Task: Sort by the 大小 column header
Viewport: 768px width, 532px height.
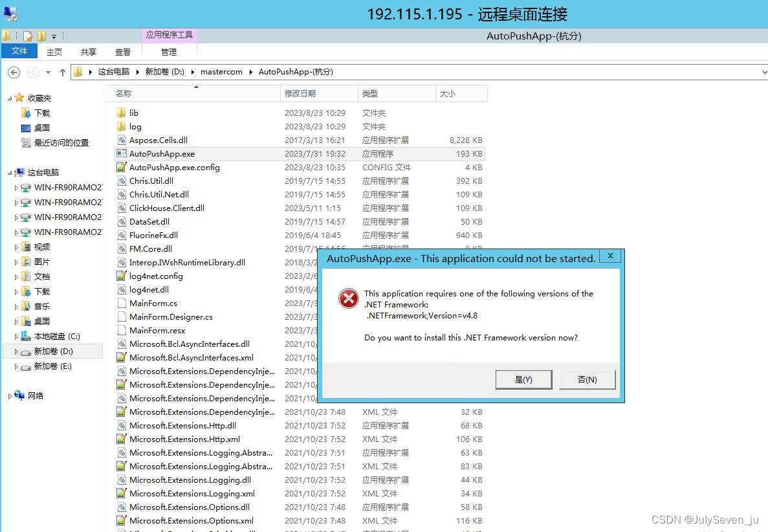Action: tap(461, 94)
